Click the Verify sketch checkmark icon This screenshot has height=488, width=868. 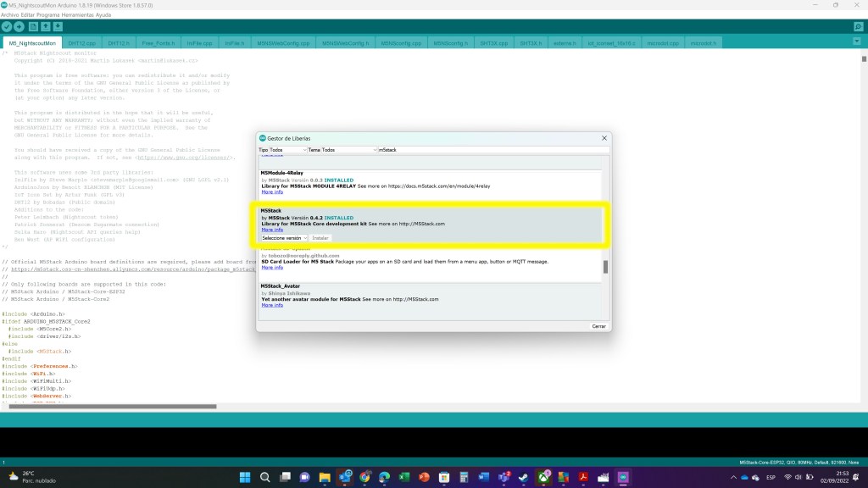(x=7, y=27)
